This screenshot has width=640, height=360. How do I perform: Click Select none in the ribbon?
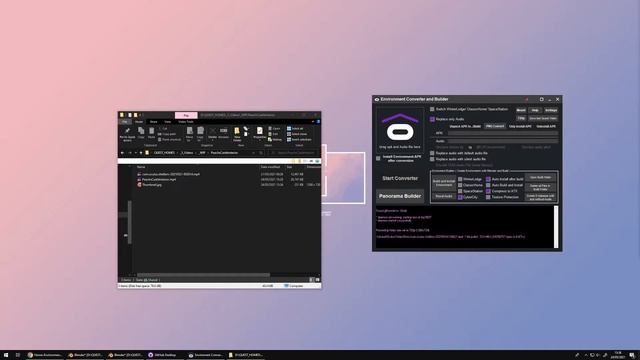tap(297, 134)
